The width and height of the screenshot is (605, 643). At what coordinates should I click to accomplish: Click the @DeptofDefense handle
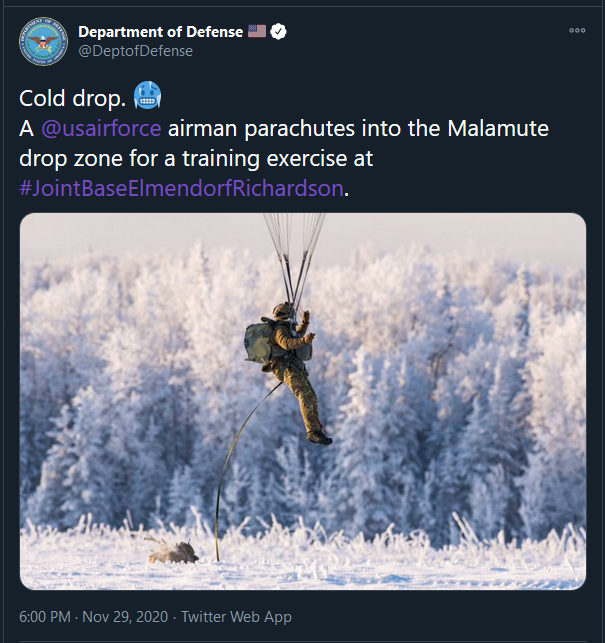135,51
